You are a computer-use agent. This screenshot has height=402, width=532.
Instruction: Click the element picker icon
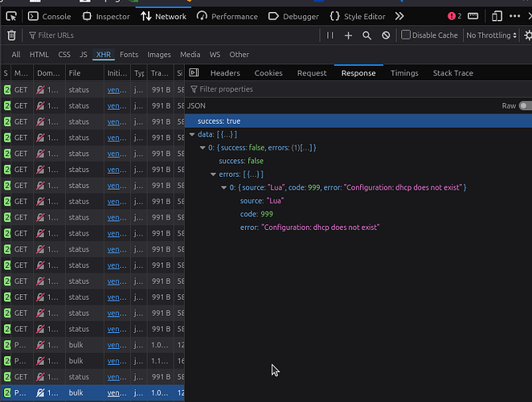12,16
